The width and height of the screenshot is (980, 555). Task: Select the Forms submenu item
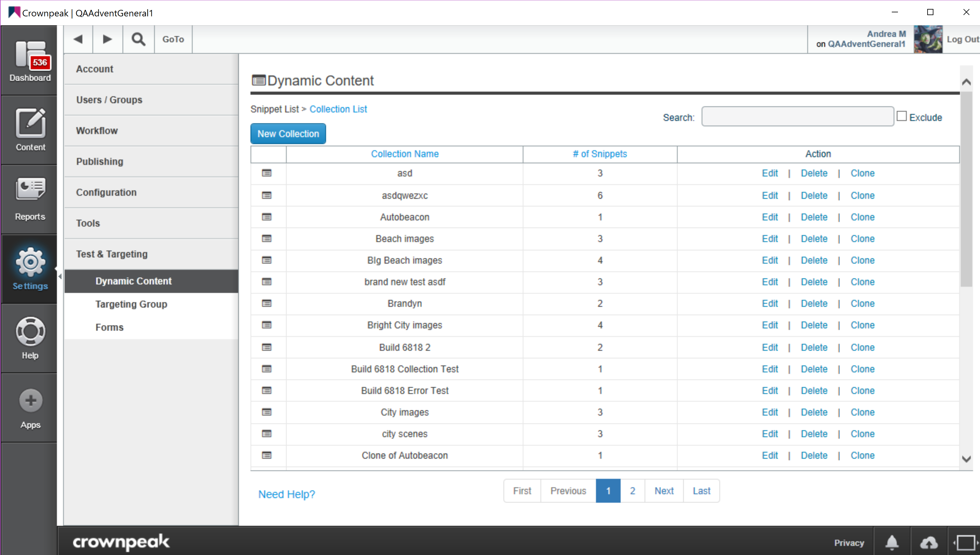(x=151, y=327)
